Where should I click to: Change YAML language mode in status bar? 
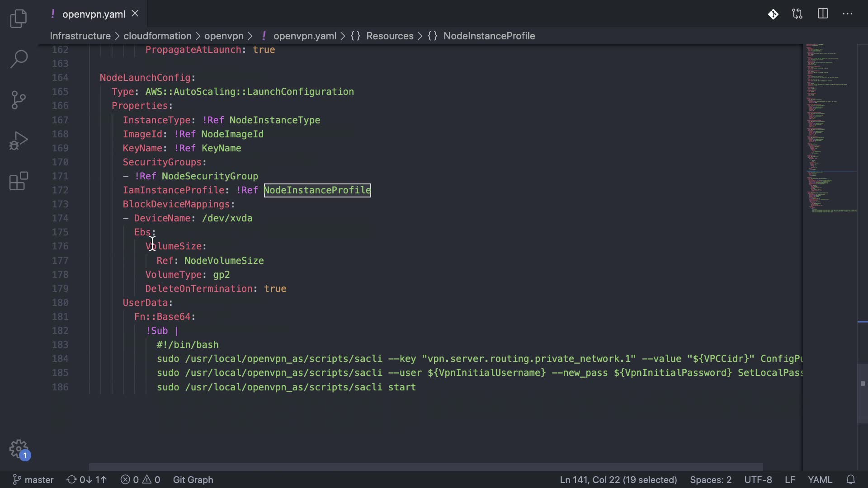[820, 479]
